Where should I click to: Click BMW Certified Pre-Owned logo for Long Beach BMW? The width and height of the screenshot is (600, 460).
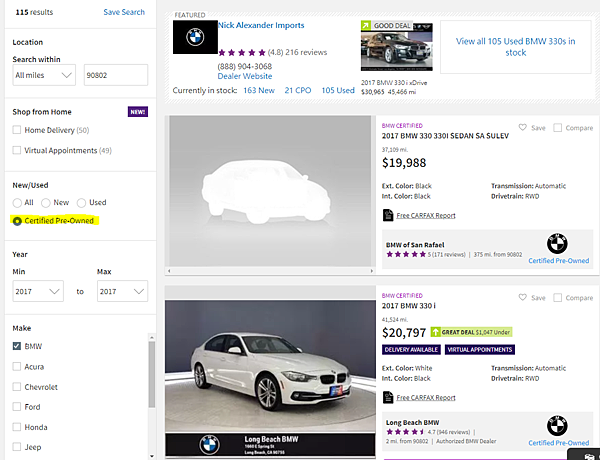click(557, 426)
